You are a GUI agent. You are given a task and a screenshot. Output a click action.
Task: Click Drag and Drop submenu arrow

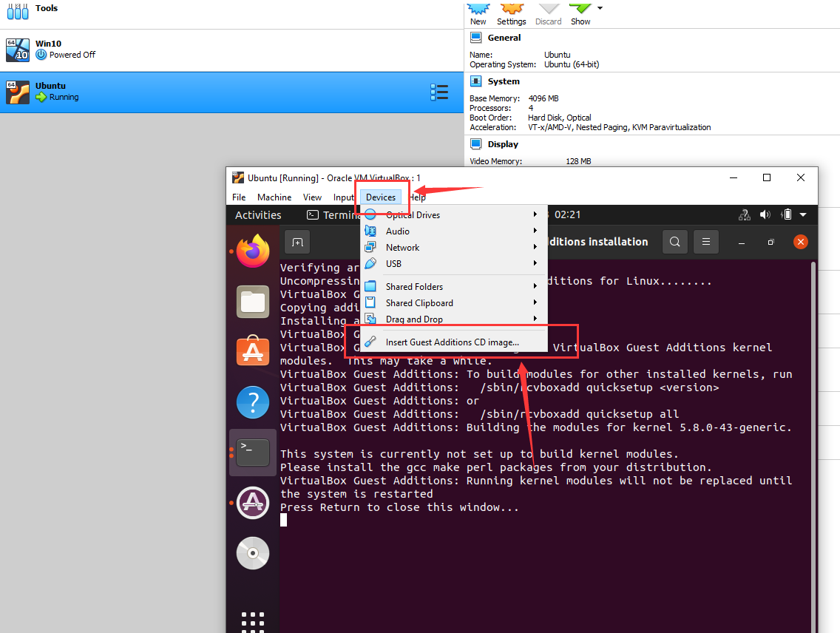[x=535, y=319]
